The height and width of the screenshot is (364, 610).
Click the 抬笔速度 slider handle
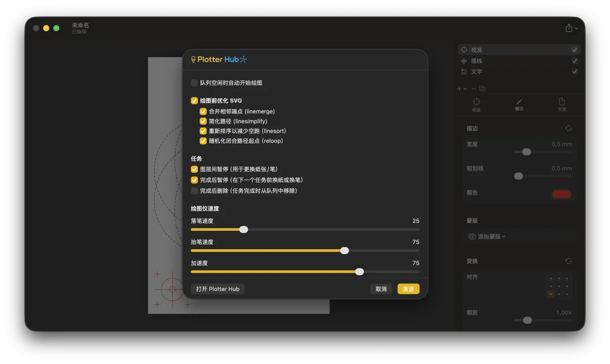pyautogui.click(x=345, y=251)
